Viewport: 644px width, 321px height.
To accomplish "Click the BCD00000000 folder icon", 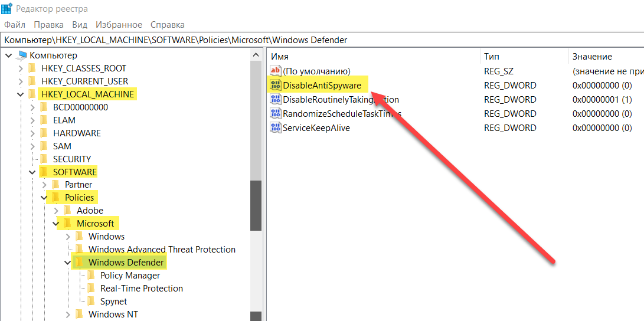I will 44,107.
